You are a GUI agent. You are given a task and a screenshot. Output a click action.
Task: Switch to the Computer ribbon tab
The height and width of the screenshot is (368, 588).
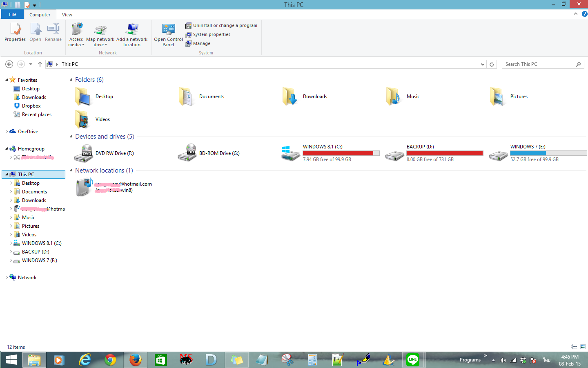click(40, 15)
